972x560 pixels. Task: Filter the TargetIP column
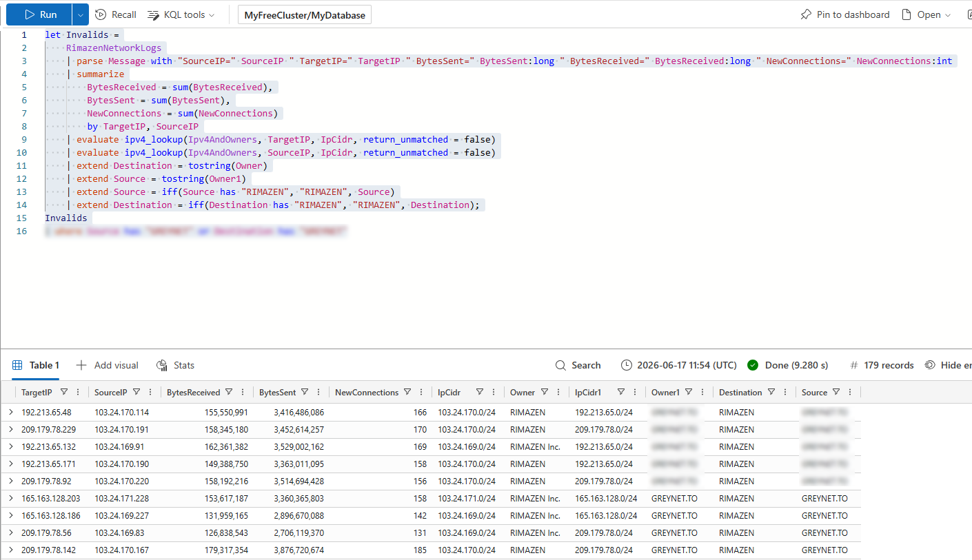(x=64, y=392)
